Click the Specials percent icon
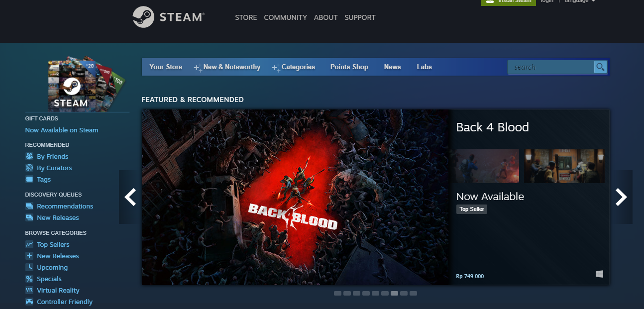This screenshot has height=309, width=644. tap(29, 279)
